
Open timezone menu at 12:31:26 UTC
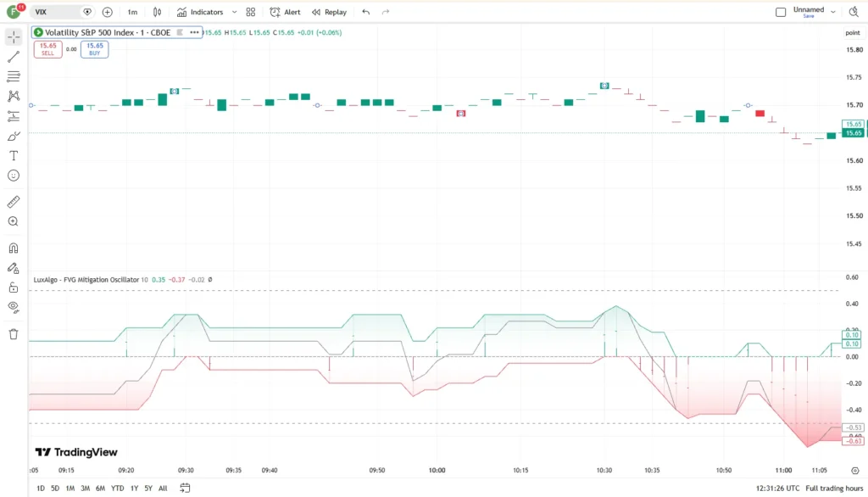(777, 489)
